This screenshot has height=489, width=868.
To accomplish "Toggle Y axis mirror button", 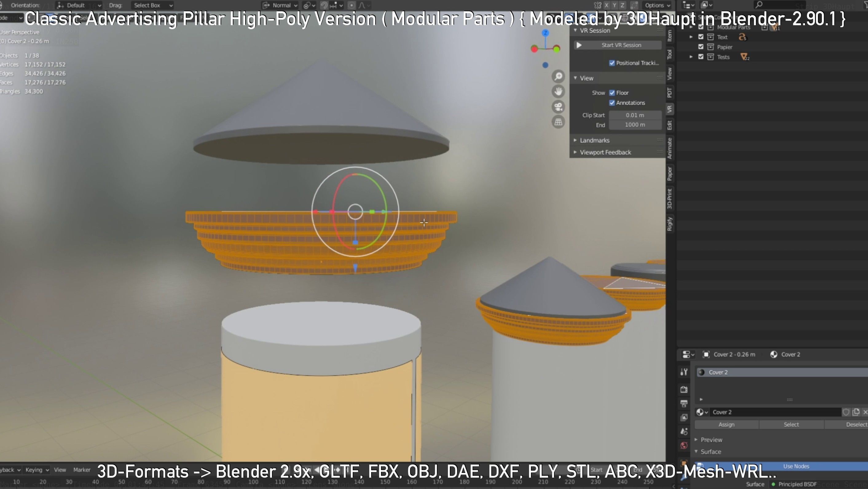I will pos(614,6).
